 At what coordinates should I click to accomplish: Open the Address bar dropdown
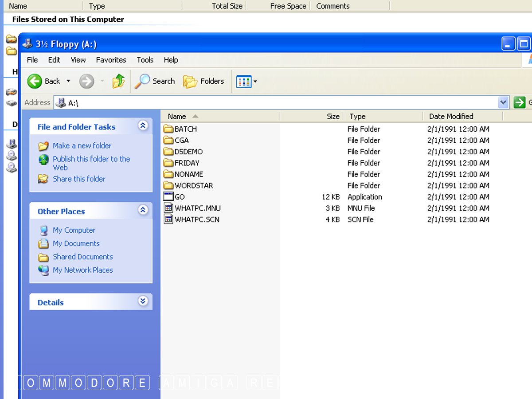tap(503, 102)
